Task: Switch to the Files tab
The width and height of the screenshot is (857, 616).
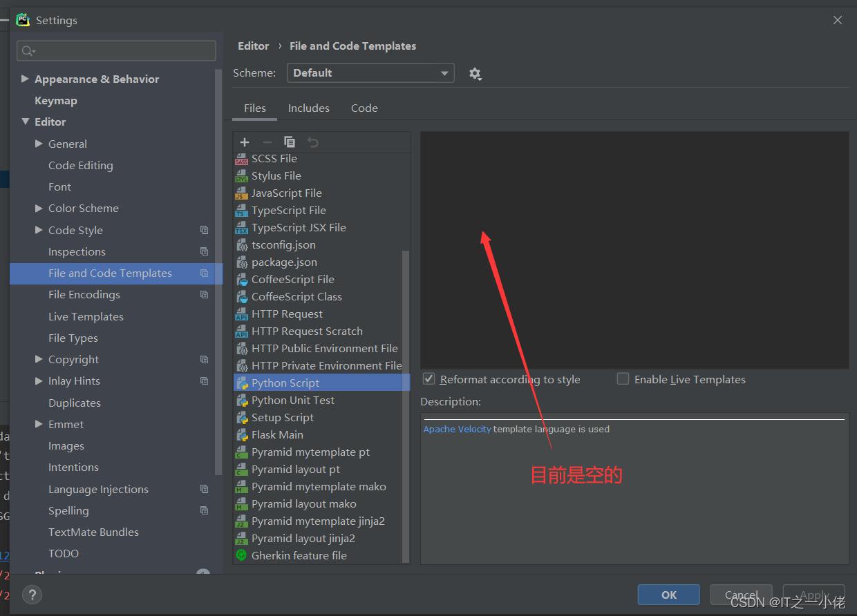Action: [255, 108]
